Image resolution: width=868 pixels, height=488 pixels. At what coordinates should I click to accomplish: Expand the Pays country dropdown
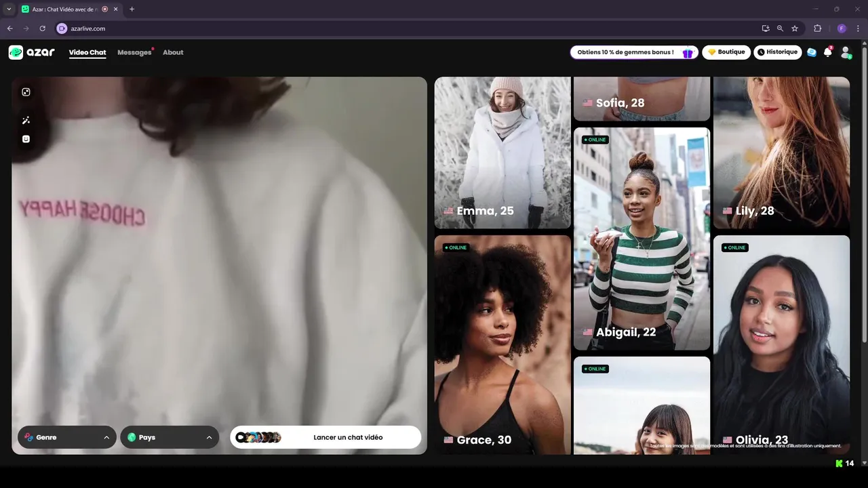tap(170, 437)
